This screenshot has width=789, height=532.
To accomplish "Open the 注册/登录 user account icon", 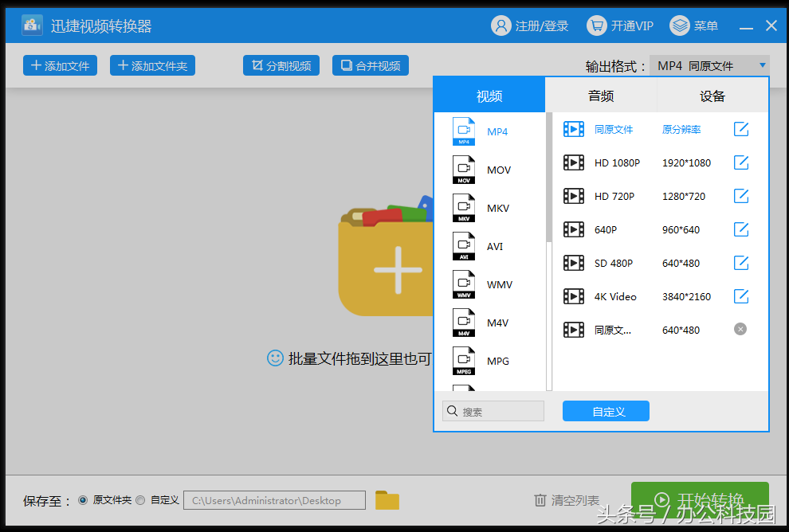I will 500,25.
